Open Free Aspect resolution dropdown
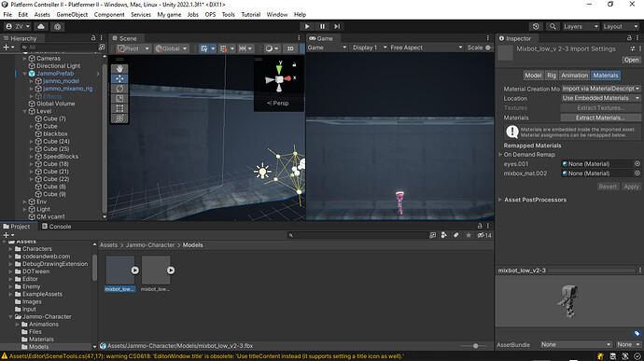The image size is (644, 361). coord(426,48)
